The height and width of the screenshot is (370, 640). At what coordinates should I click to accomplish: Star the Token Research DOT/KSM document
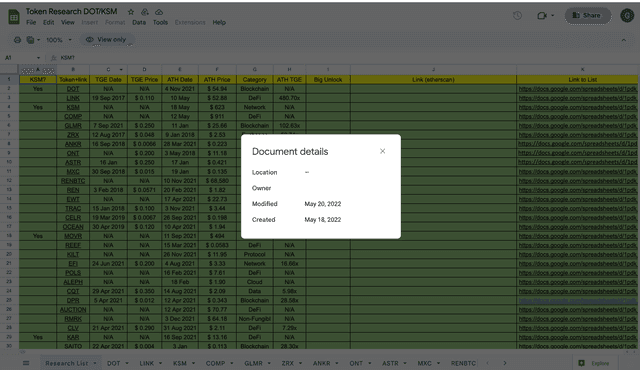(x=131, y=12)
